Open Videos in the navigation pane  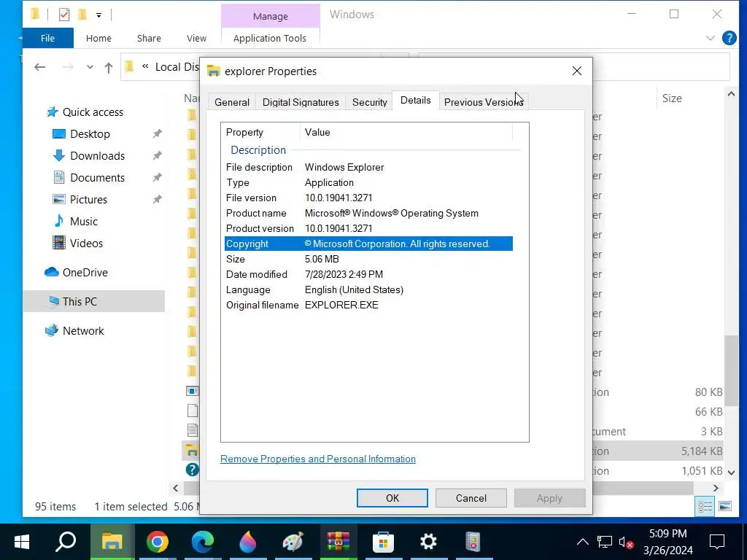pyautogui.click(x=86, y=244)
